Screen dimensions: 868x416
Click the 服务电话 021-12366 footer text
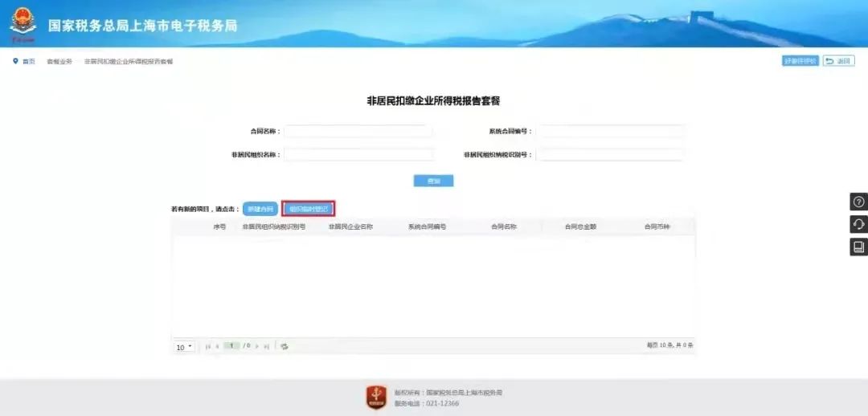click(427, 404)
